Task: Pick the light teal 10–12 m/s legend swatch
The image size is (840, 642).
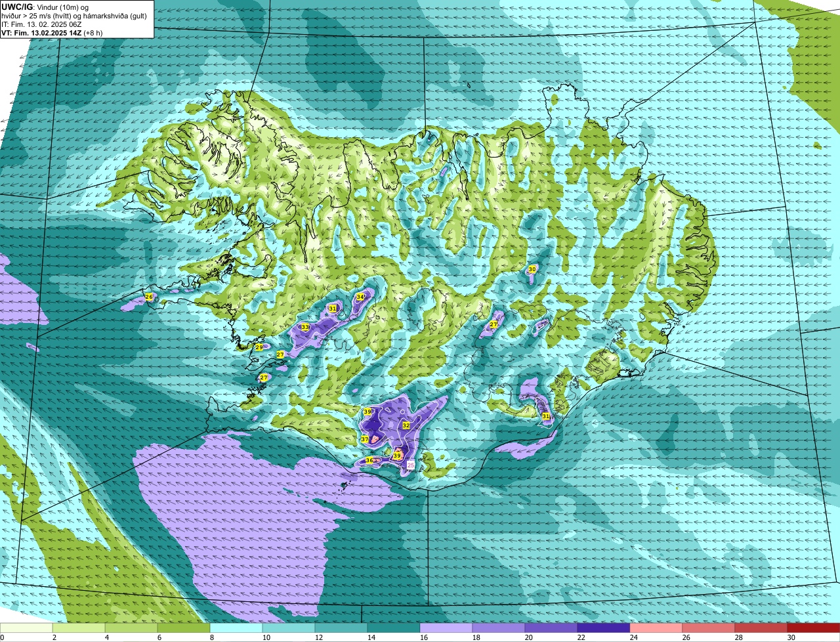Action: [x=289, y=628]
